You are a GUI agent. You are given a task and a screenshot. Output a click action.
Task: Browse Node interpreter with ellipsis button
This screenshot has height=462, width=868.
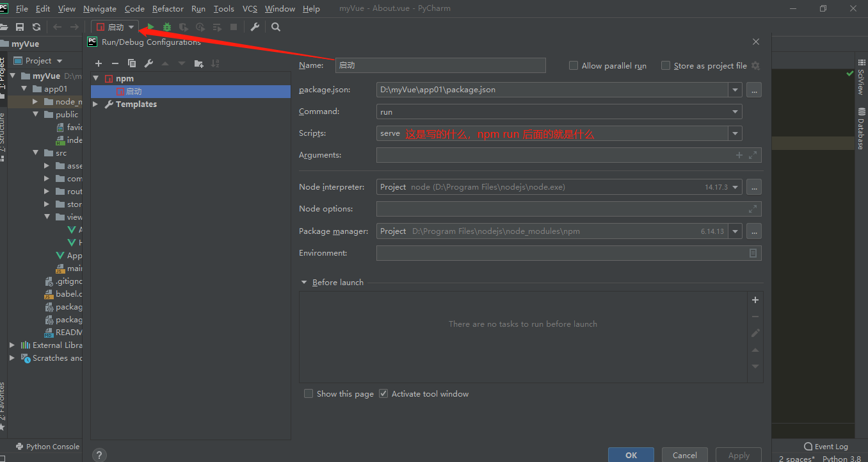754,187
